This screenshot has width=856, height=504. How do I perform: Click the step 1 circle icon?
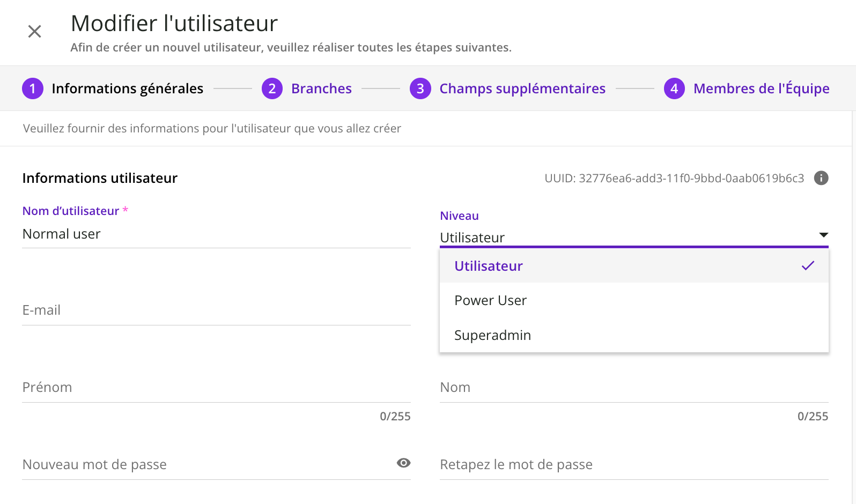33,88
